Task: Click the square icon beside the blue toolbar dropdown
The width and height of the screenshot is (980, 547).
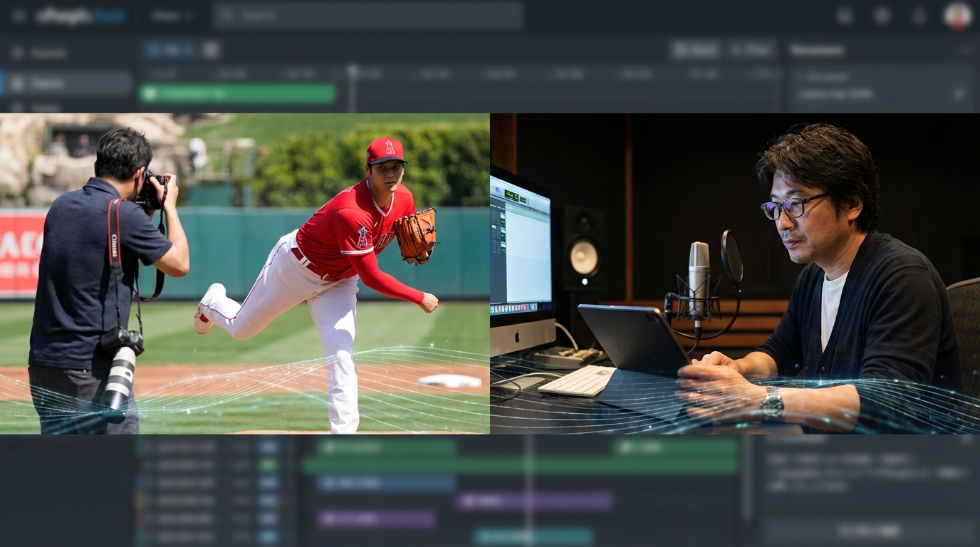Action: pos(210,50)
